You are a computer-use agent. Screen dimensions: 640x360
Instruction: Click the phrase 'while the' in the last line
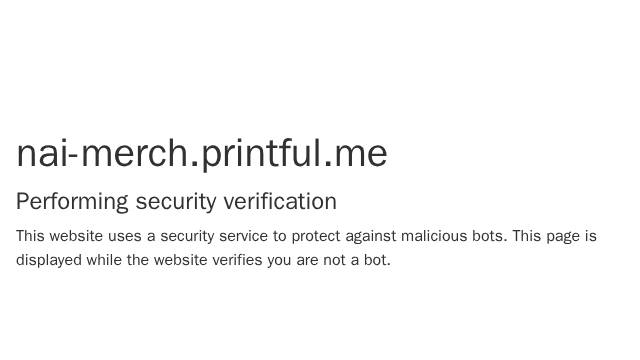[x=118, y=260]
